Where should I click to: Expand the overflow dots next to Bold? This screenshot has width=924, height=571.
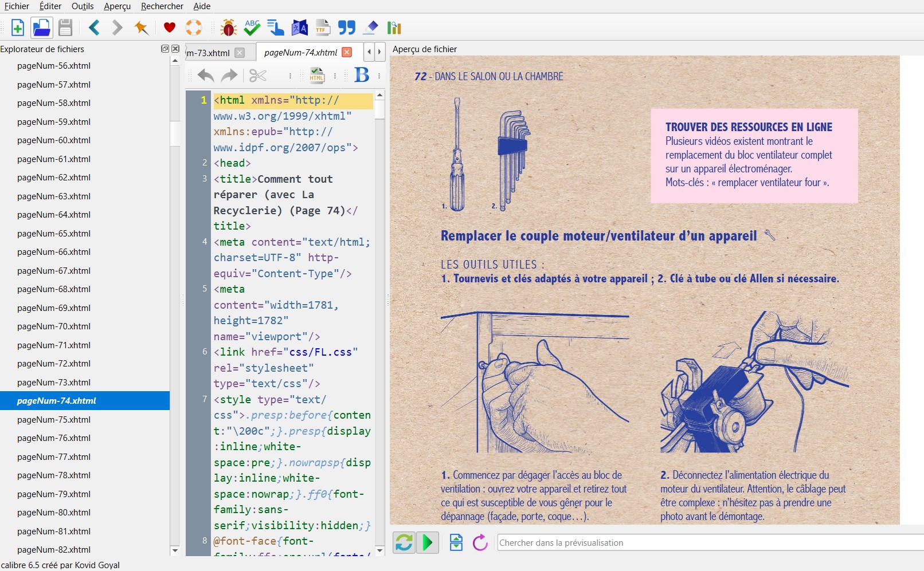379,75
